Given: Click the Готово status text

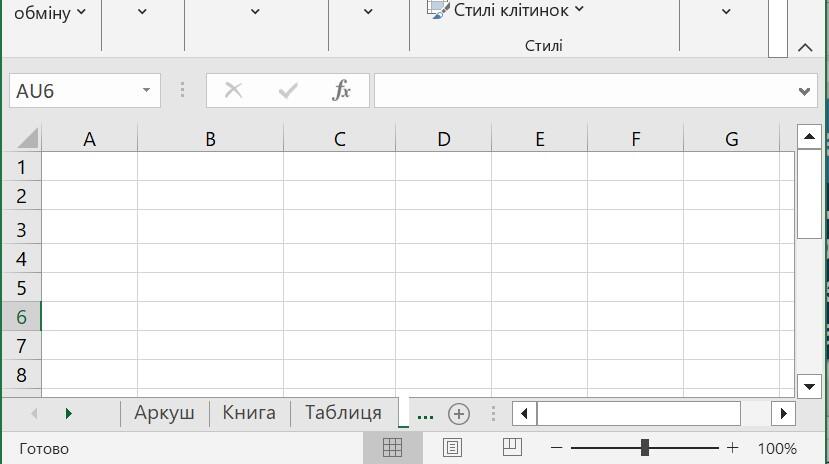Looking at the screenshot, I should [x=44, y=449].
